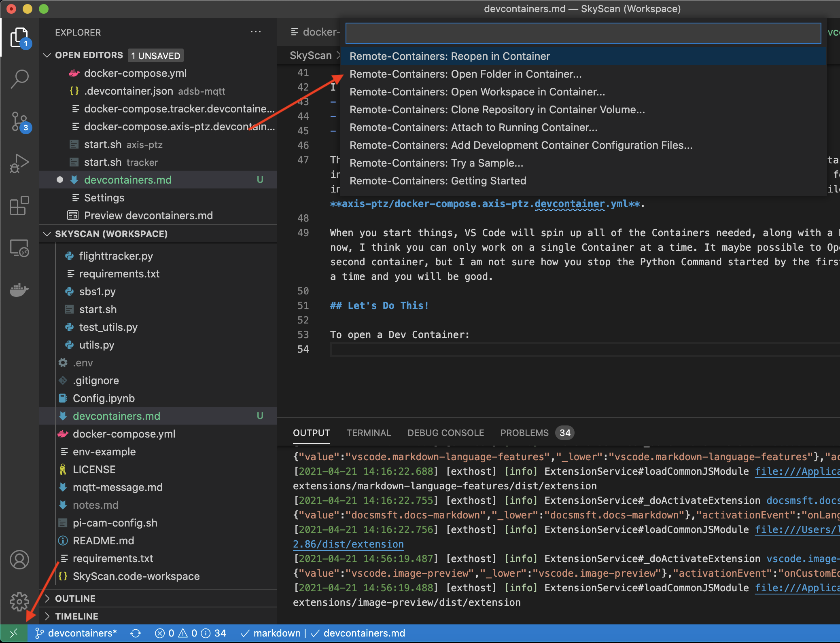Screen dimensions: 840x643
Task: Choose Remote-Containers: Try a Sample
Action: pos(583,163)
